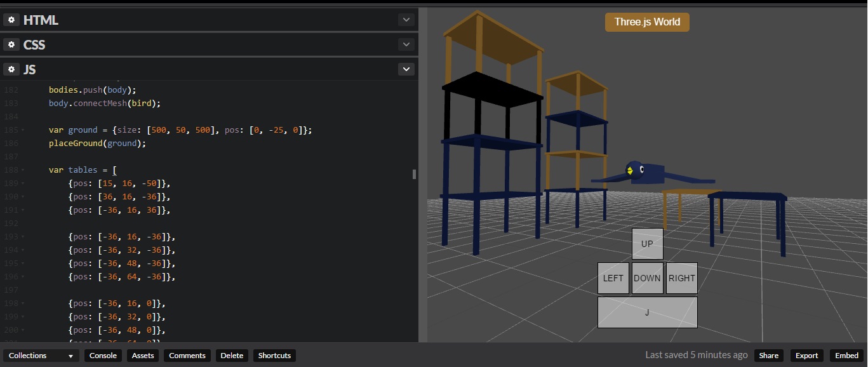
Task: Open the JS editor settings gear
Action: pyautogui.click(x=11, y=69)
